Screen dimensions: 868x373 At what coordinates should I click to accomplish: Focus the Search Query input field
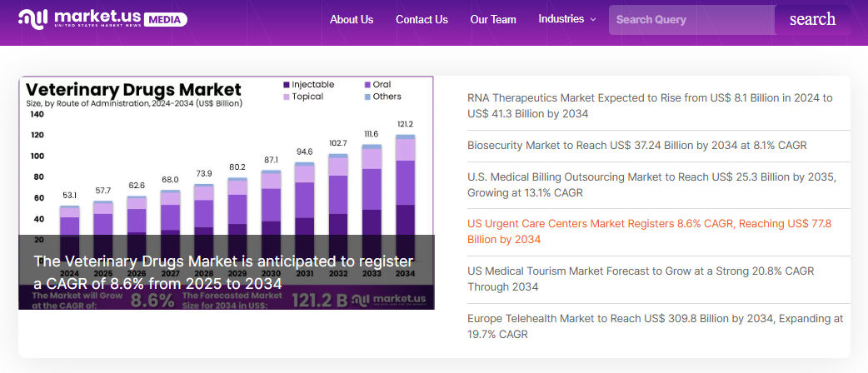tap(692, 20)
